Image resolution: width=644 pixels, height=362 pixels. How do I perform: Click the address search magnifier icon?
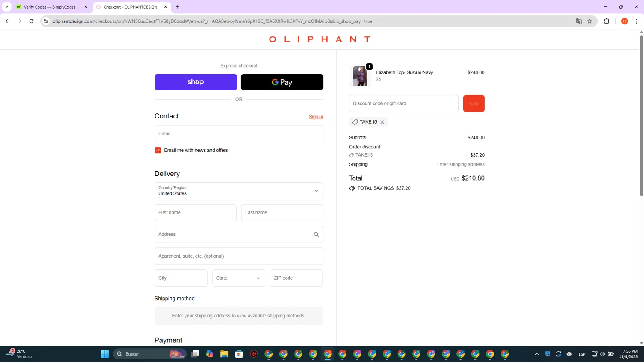316,235
